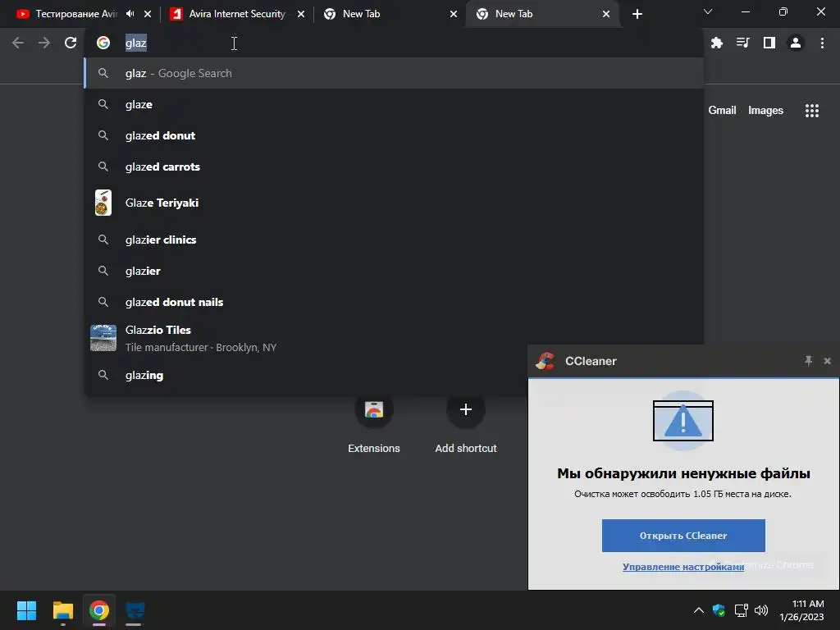Click the CCleaner logo in the popup header
This screenshot has width=840, height=630.
click(545, 361)
